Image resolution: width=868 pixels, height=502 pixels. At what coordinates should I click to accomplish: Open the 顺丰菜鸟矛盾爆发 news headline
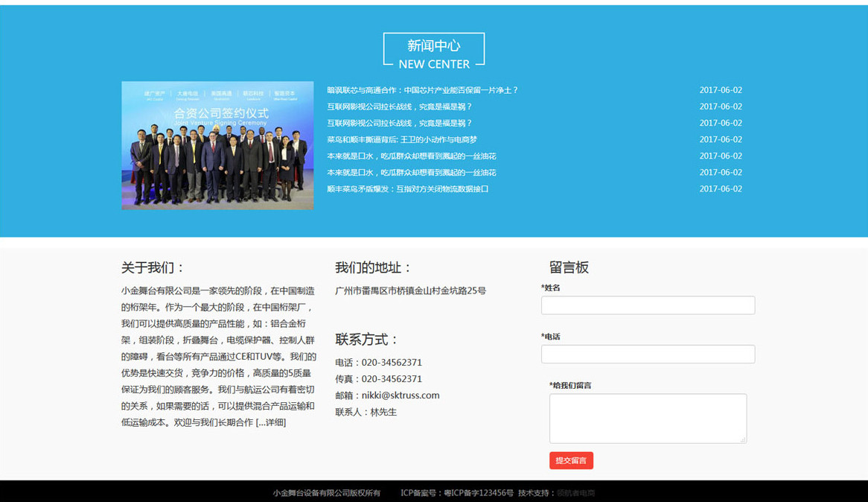(407, 188)
